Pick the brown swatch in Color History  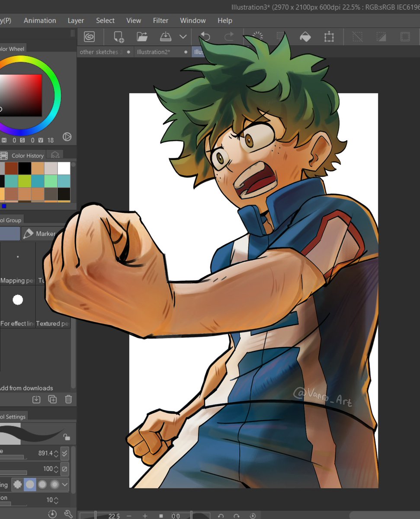[x=11, y=168]
